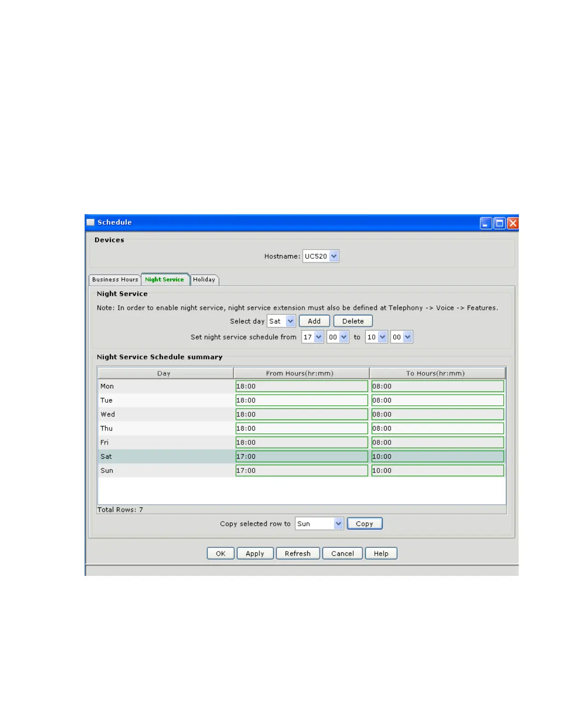Click Tue's 08:00 To Hours field

(x=438, y=400)
